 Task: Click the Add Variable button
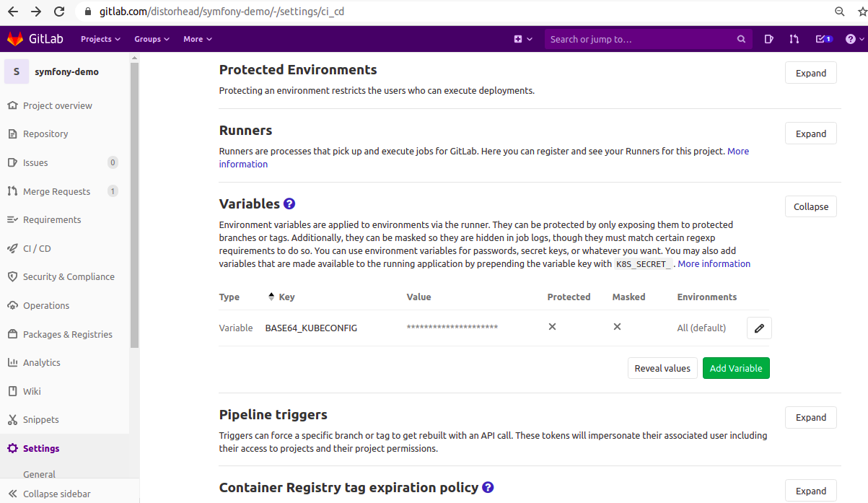735,368
